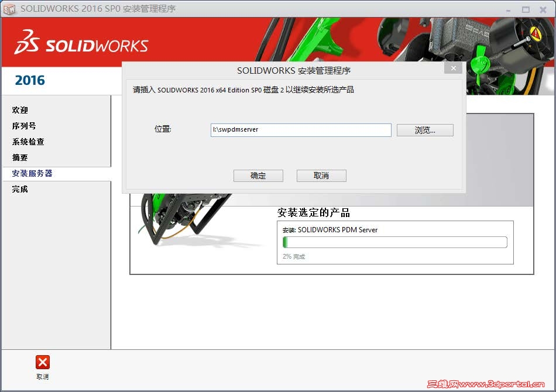Screen dimensions: 556x392
Task: Maximize the installer main window
Action: click(x=526, y=10)
